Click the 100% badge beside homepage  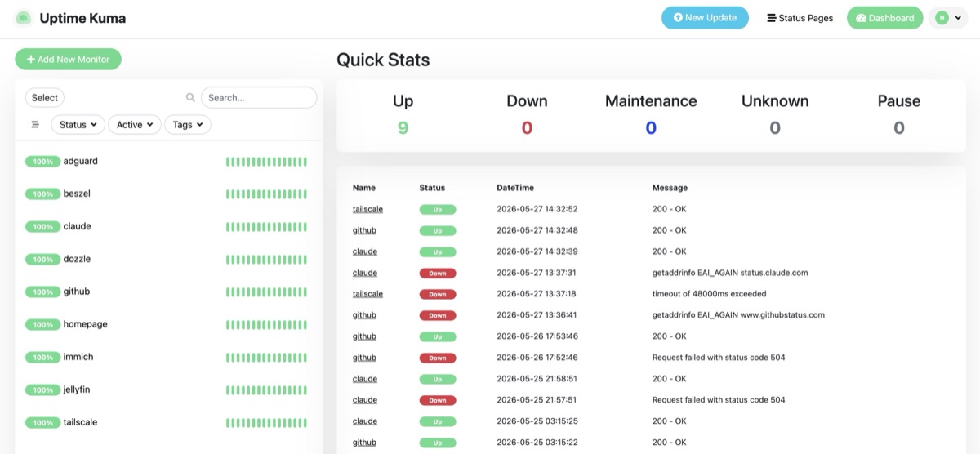(42, 325)
